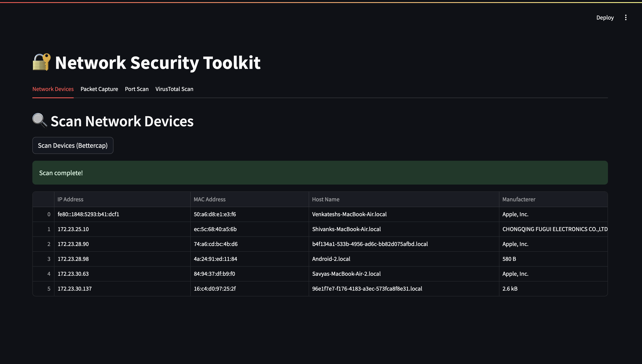The height and width of the screenshot is (364, 642).
Task: Select the Network Devices tab
Action: click(x=53, y=89)
